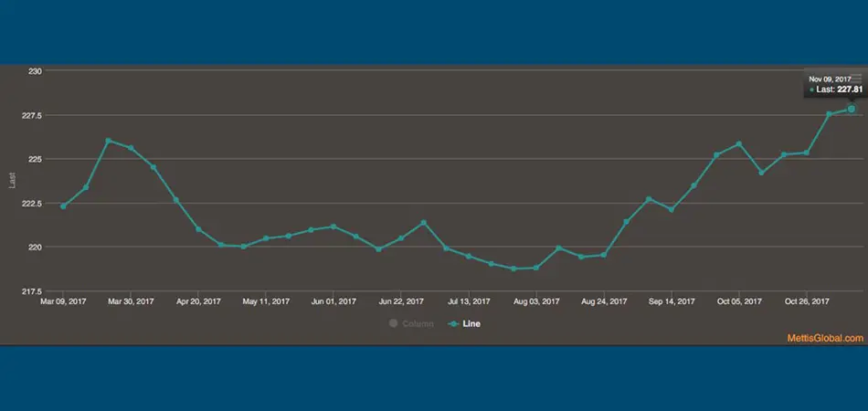Click the data point above Apr 20, 2017

tap(198, 229)
